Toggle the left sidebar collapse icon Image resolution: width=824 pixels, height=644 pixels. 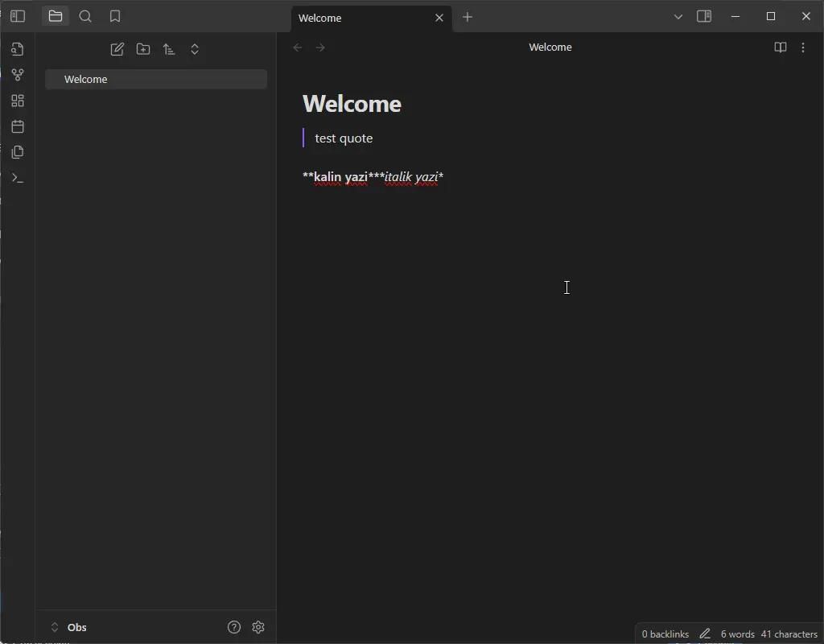(x=18, y=17)
